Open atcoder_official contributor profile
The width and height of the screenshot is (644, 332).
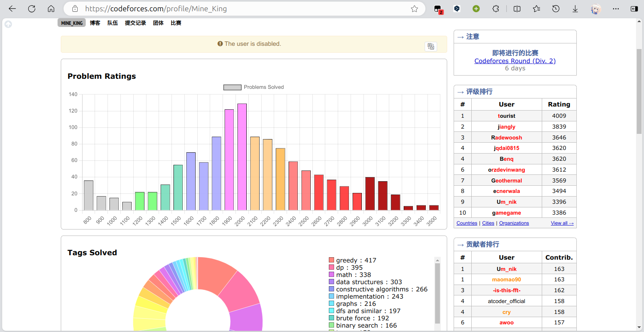click(506, 301)
